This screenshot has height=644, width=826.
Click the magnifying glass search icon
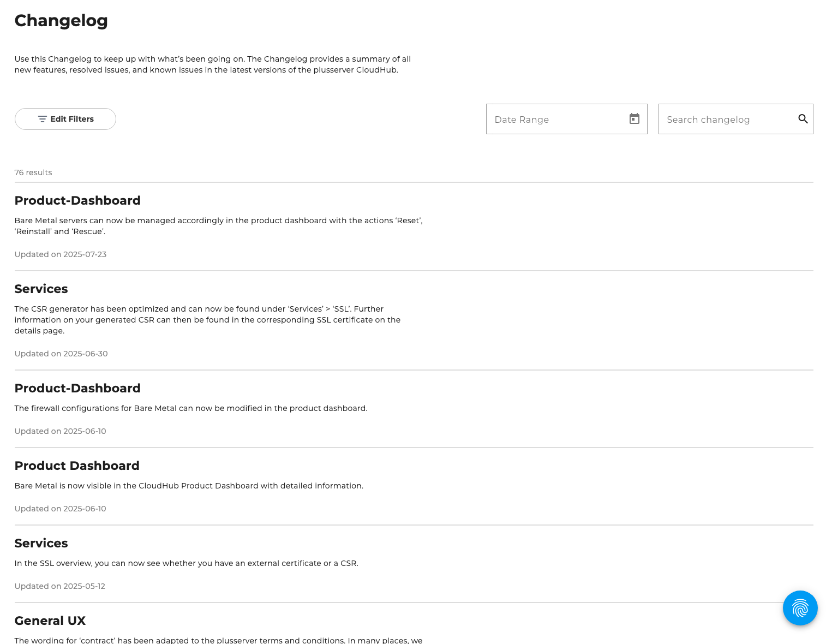tap(803, 118)
